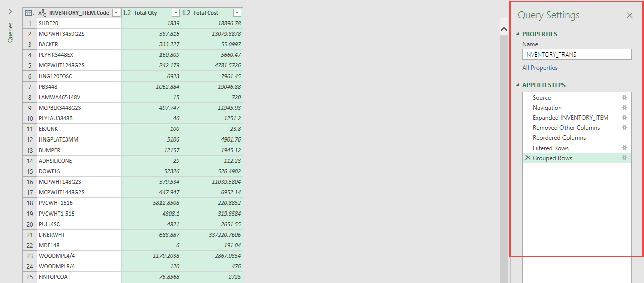The image size is (644, 283).
Task: Collapse the APPLIED STEPS section
Action: [x=518, y=85]
